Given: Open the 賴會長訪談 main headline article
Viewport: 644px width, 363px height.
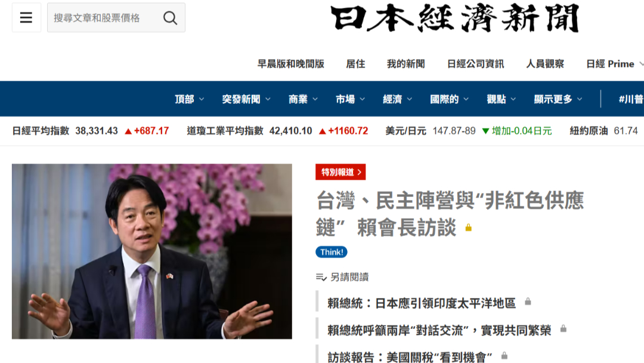Looking at the screenshot, I should point(450,214).
